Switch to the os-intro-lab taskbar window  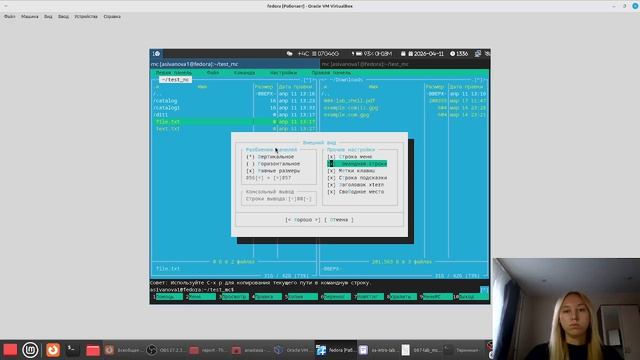[x=378, y=350]
